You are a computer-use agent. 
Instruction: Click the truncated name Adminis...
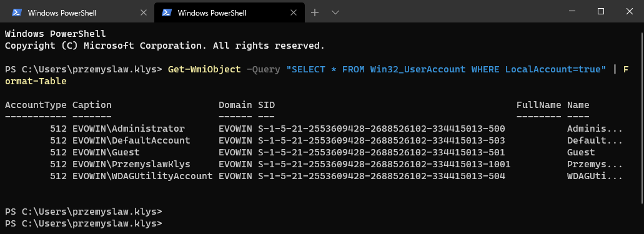point(595,129)
